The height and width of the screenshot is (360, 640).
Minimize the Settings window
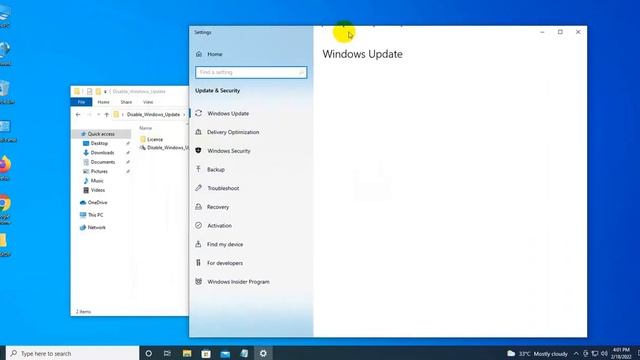(542, 32)
